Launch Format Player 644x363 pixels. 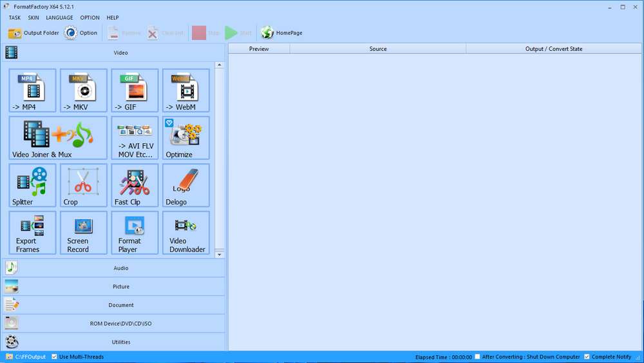(135, 233)
